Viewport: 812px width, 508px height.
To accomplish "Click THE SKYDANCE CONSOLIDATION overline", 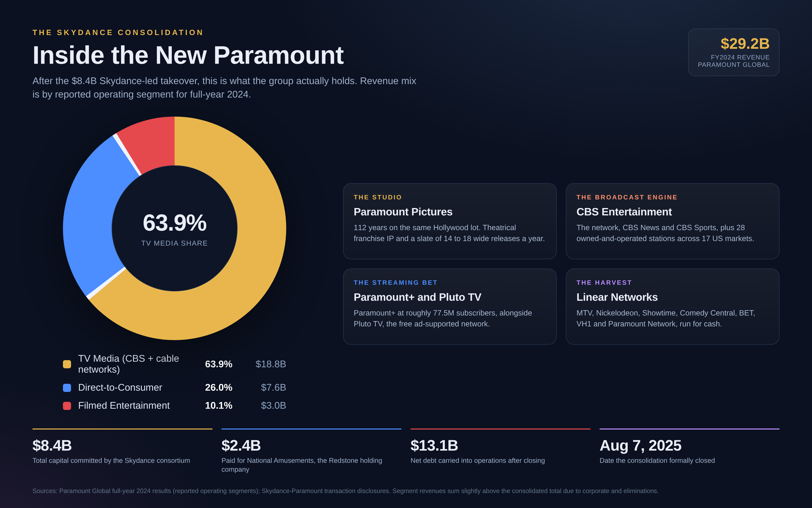I will (x=118, y=33).
